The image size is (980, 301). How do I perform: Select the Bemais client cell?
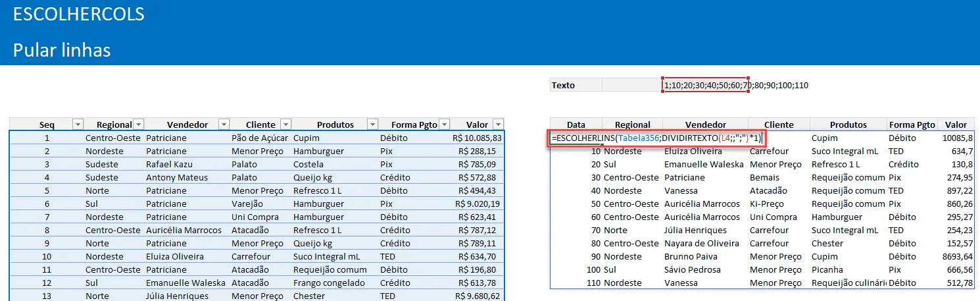(x=779, y=178)
